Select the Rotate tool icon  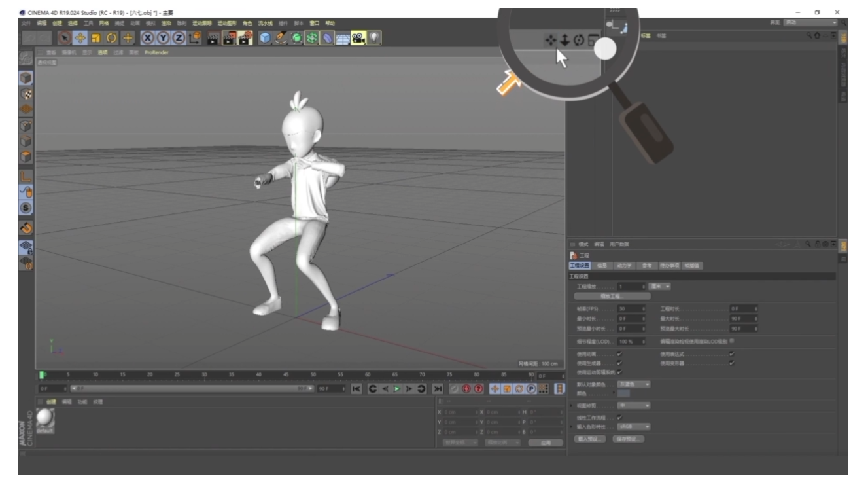(x=112, y=38)
